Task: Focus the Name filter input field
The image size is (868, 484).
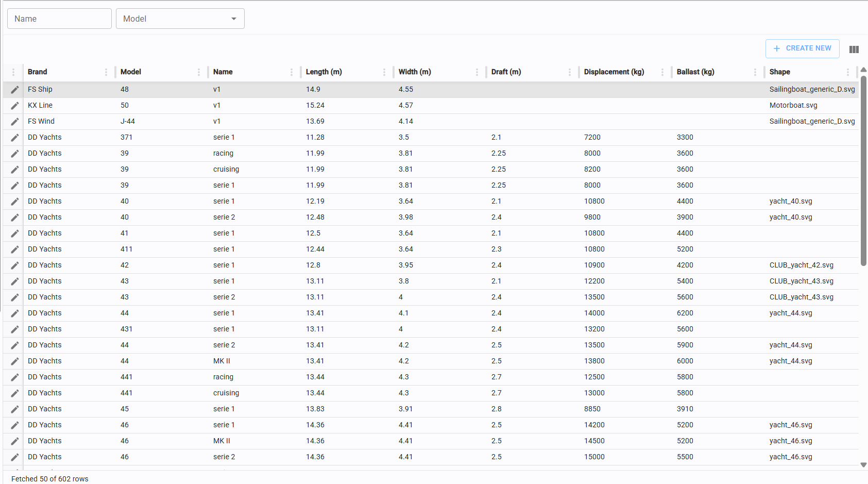Action: pyautogui.click(x=59, y=19)
